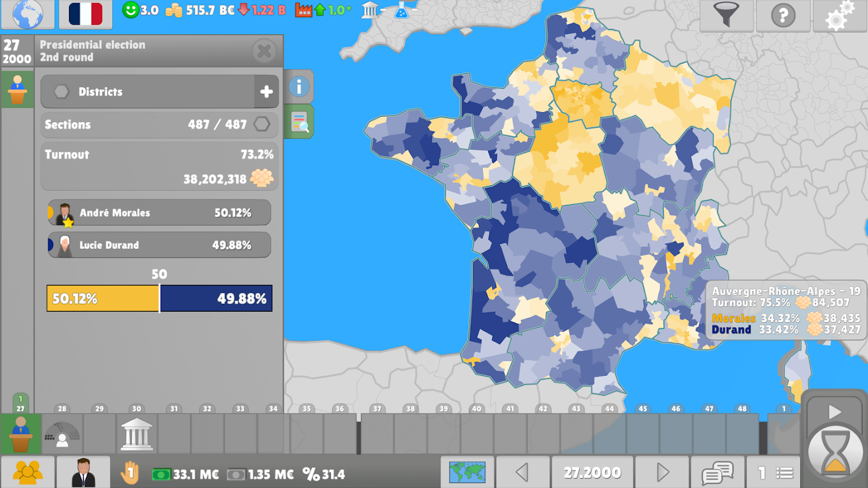
Task: Open the help question mark button
Action: pos(783,15)
